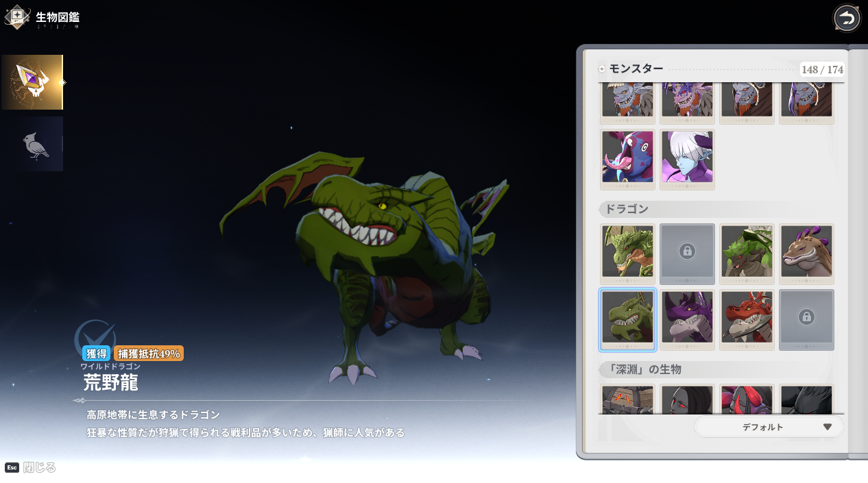Choose the white-haired horned creature thumbnail

687,158
